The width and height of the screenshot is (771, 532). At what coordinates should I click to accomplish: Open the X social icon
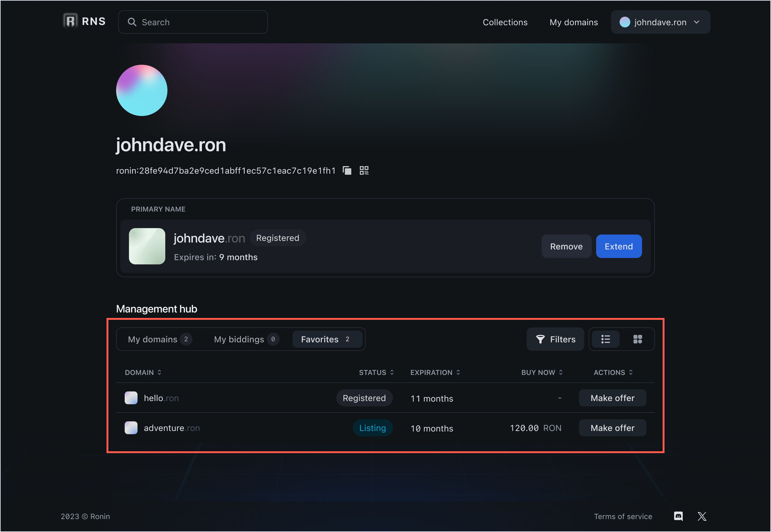[702, 516]
